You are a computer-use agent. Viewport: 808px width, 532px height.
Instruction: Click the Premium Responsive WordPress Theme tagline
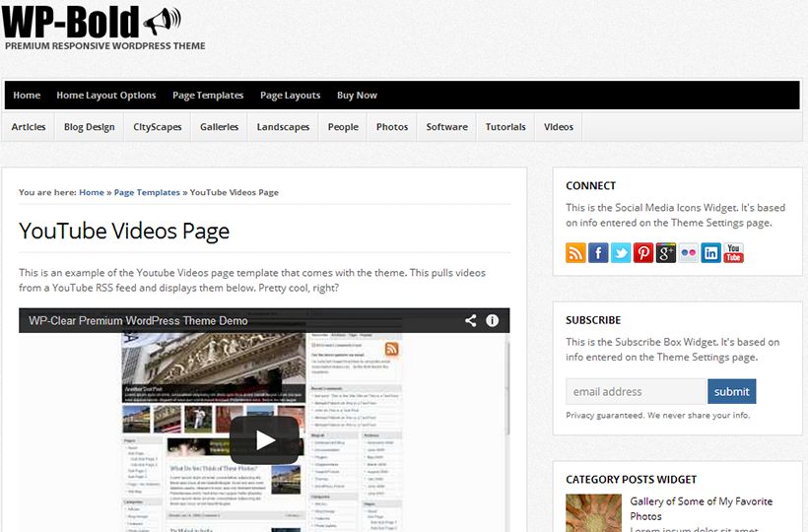click(105, 46)
